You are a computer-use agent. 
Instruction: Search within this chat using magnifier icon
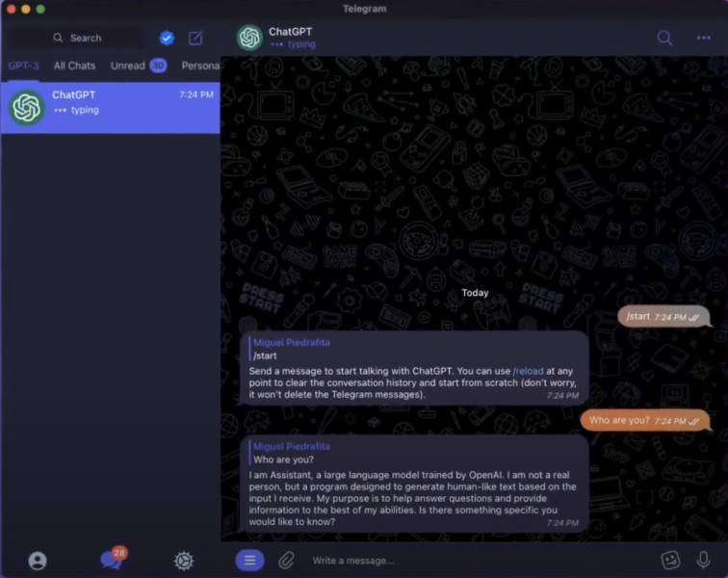664,38
